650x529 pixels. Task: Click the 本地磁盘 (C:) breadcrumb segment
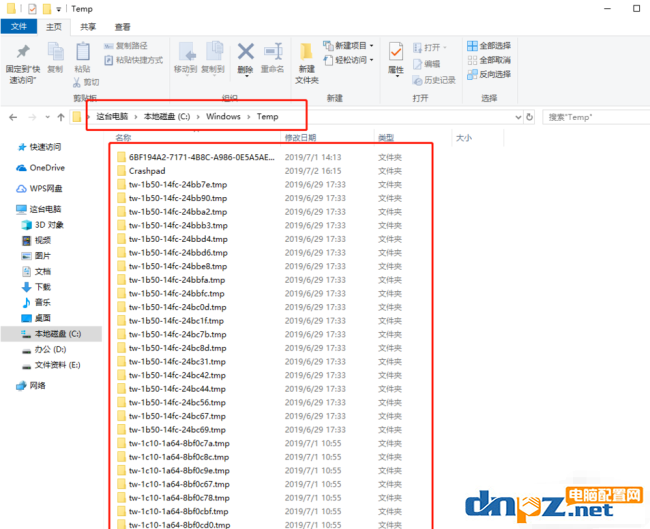167,116
